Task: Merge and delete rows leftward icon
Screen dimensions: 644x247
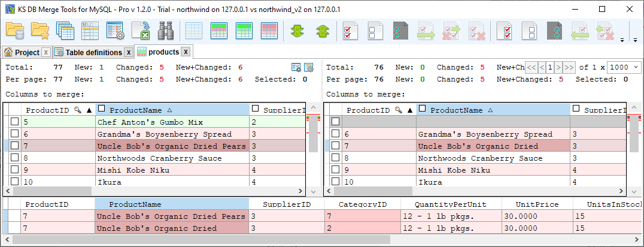Action: [605, 31]
